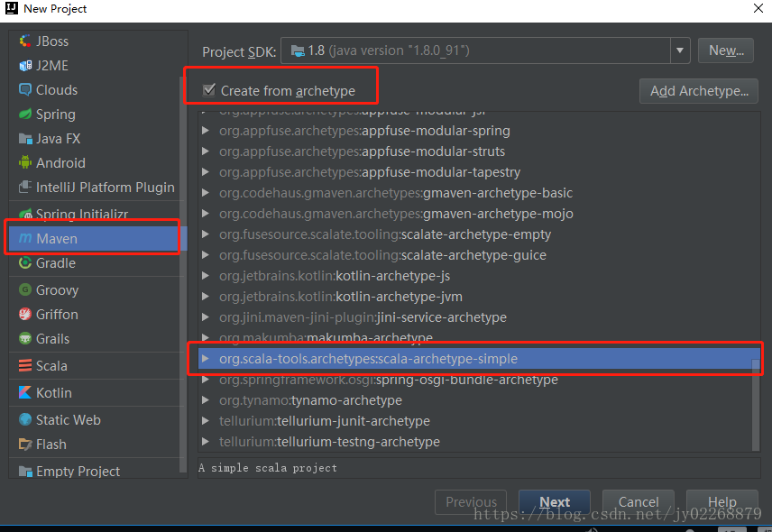Select Grails in project type list

(96, 339)
